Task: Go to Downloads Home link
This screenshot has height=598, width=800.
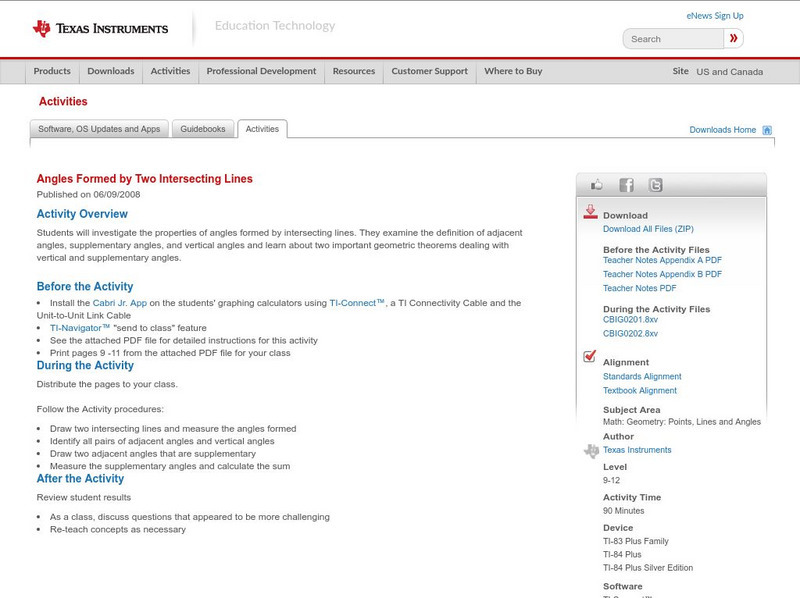Action: point(722,130)
